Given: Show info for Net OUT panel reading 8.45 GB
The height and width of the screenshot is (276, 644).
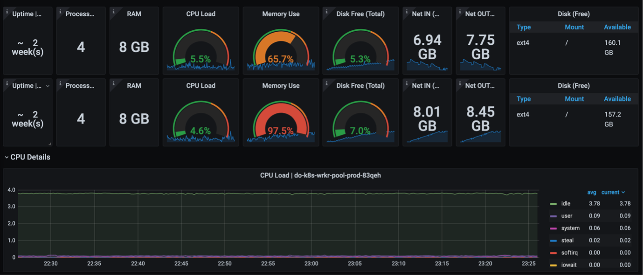Looking at the screenshot, I should click(460, 83).
